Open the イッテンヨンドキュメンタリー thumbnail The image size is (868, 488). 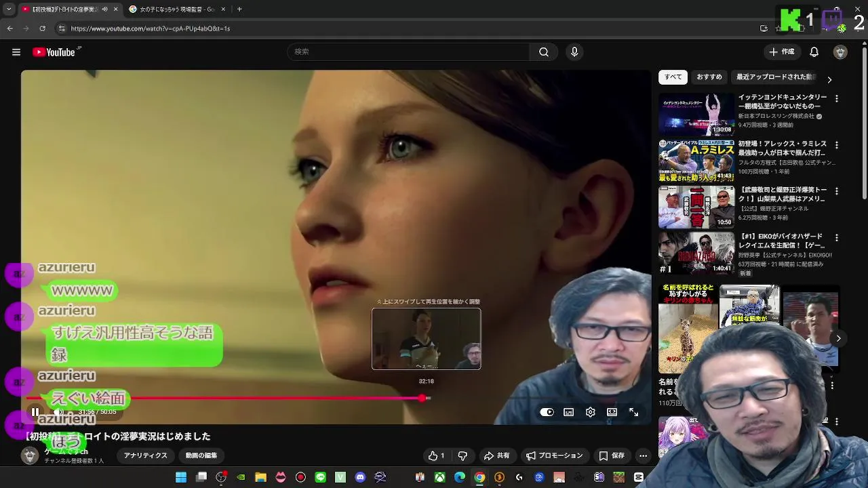696,114
